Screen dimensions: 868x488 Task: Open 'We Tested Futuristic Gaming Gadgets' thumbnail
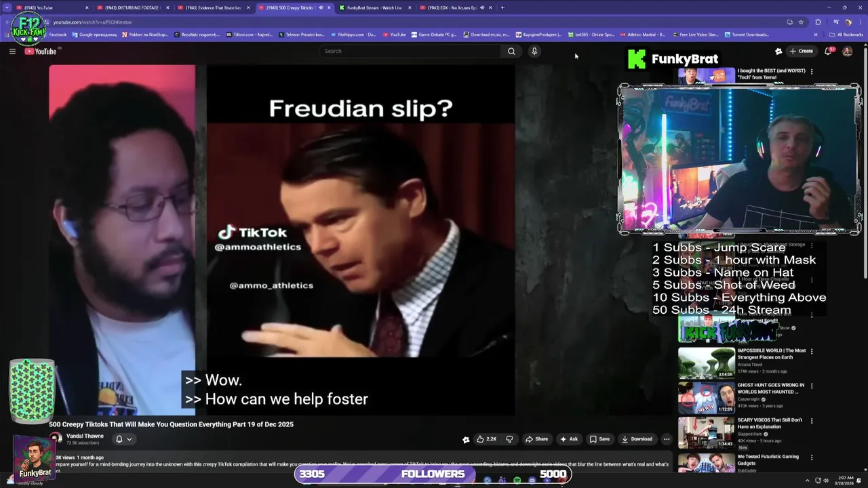[707, 464]
